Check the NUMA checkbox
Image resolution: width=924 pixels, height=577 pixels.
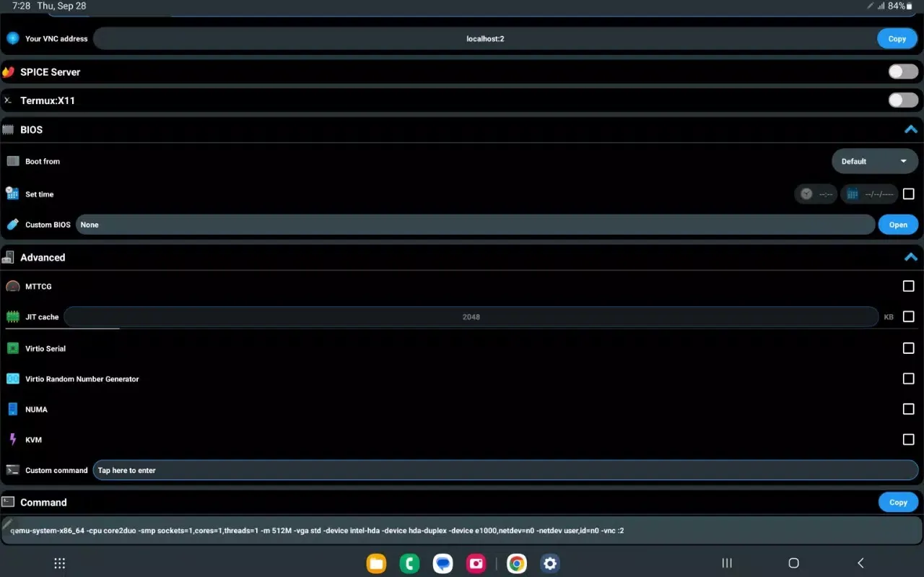[x=909, y=409]
